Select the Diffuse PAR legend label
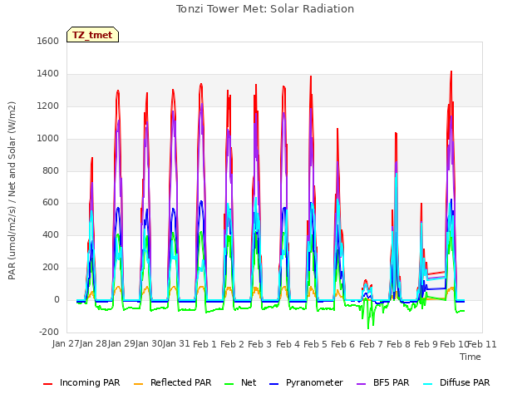 [x=465, y=382]
